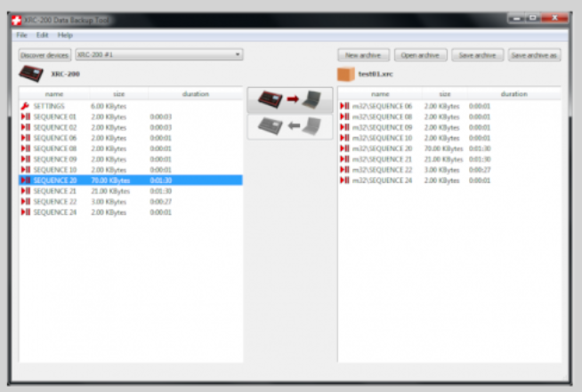Open the XRC-200 #1 device dropdown
Image resolution: width=582 pixels, height=392 pixels.
(x=158, y=55)
